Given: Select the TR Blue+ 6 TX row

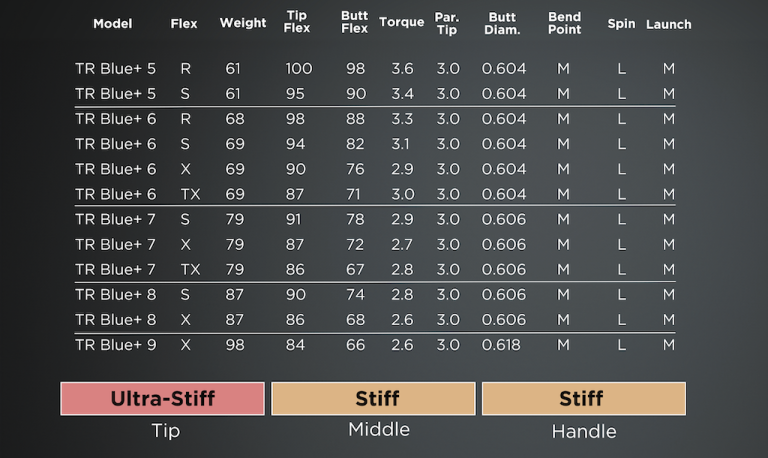Looking at the screenshot, I should [x=375, y=194].
